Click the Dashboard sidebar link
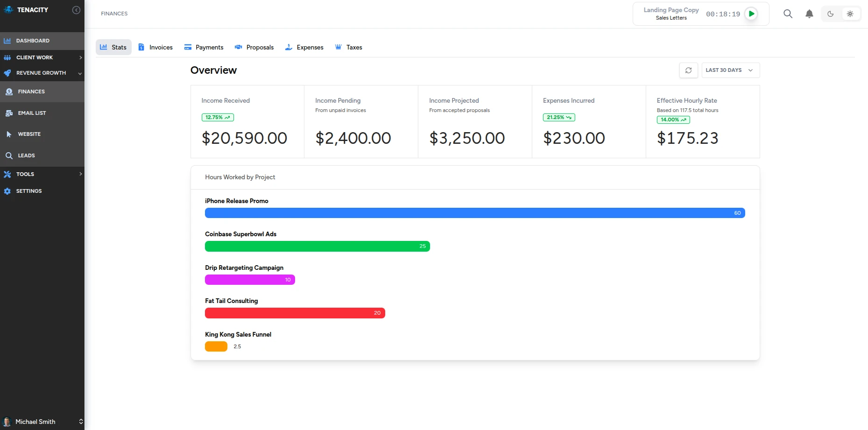This screenshot has width=868, height=430. pos(33,41)
